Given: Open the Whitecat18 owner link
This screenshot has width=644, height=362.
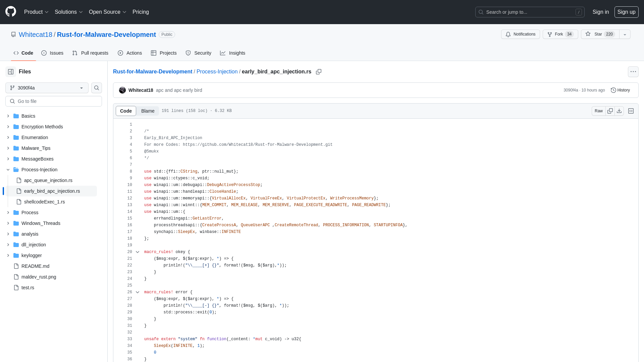Looking at the screenshot, I should (36, 35).
